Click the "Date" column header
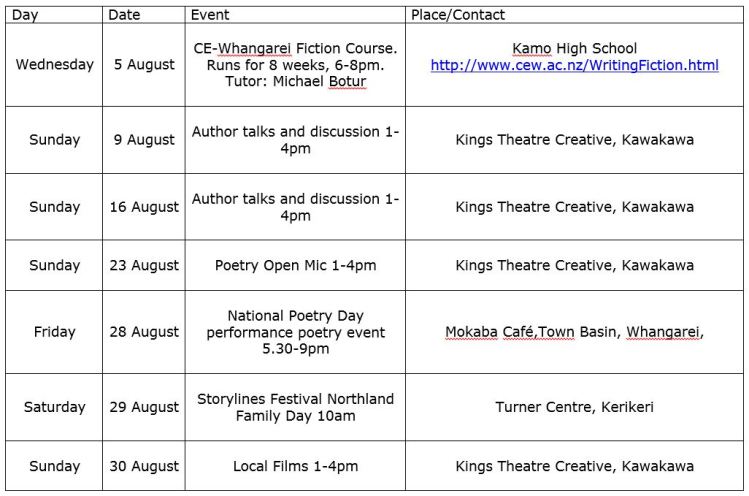Image resolution: width=749 pixels, height=496 pixels. click(124, 15)
